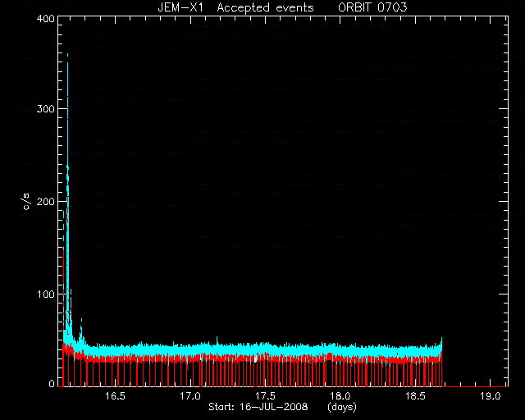The width and height of the screenshot is (525, 420).
Task: Click the tall cyan spike peak near 350
Action: (67, 57)
